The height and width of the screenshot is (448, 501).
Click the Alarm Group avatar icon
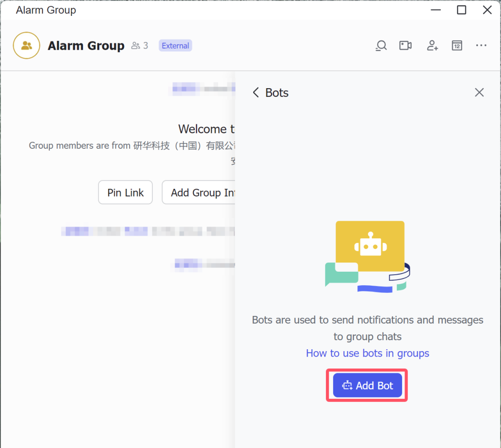[x=27, y=46]
